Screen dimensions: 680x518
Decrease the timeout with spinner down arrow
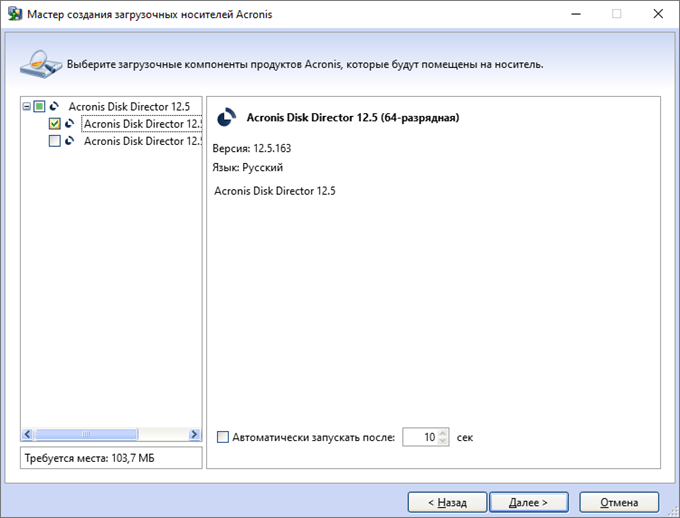click(443, 441)
